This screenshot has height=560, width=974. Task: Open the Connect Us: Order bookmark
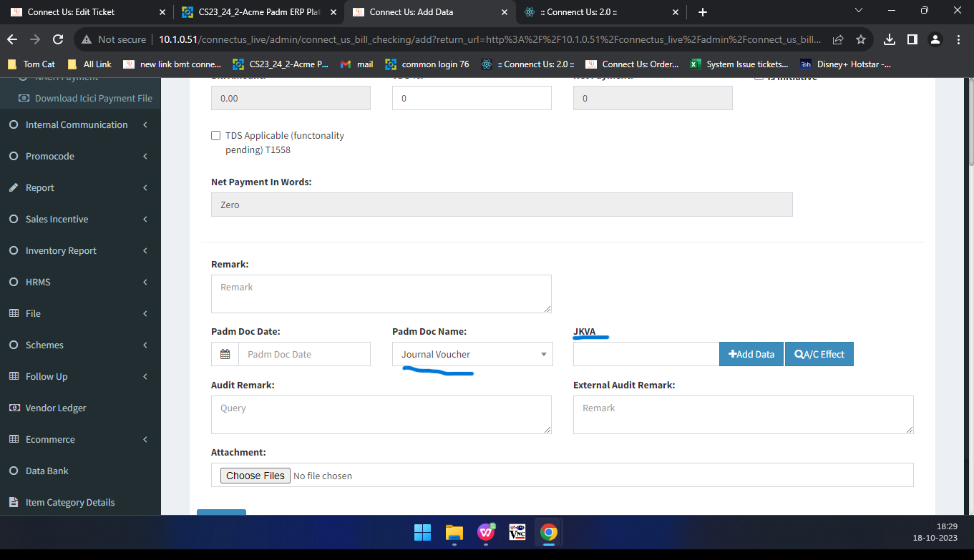(x=632, y=64)
